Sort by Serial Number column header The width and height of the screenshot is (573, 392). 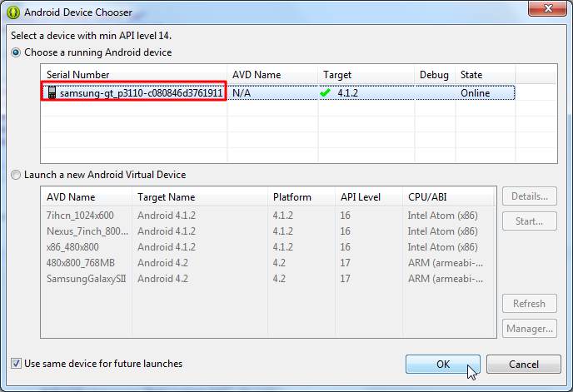point(134,75)
